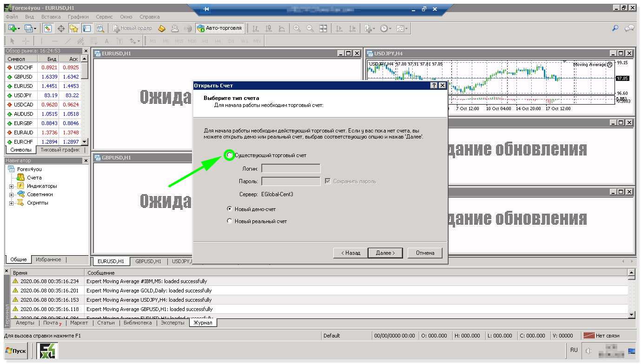Expand the new chart dropdown arrow
This screenshot has height=364, width=641.
click(19, 29)
